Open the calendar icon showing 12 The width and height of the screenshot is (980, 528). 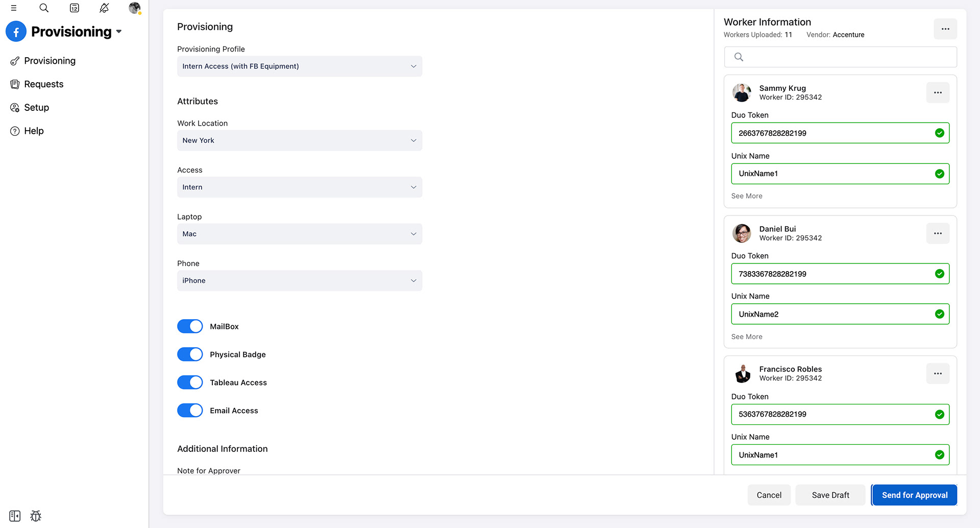(x=75, y=8)
